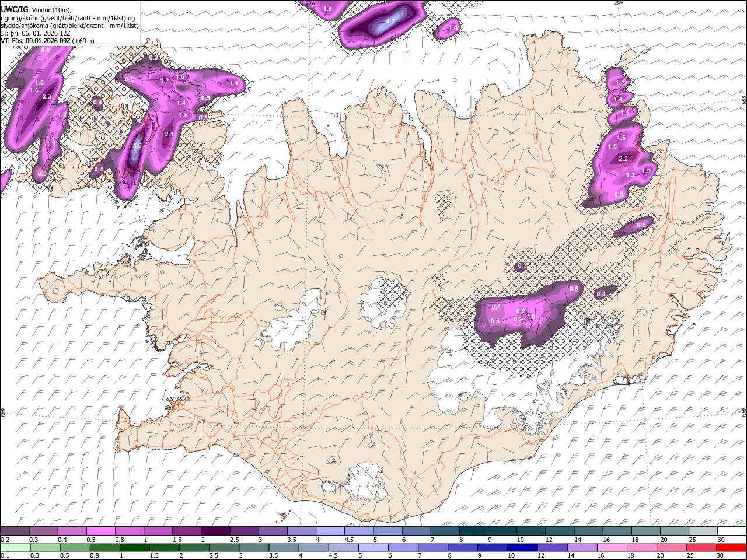Screen dimensions: 747x560
Task: Select the 'slydda/snjókoma' description line
Action: 69,26
